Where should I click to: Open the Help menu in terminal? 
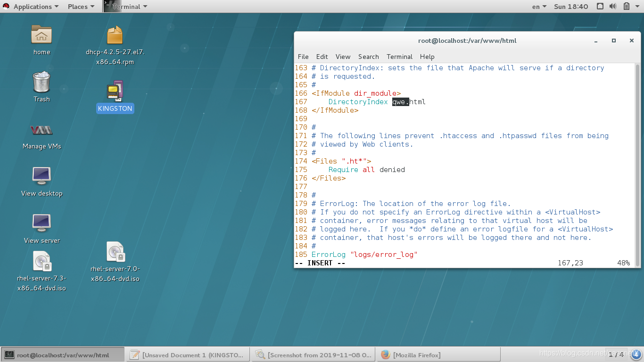pos(427,57)
